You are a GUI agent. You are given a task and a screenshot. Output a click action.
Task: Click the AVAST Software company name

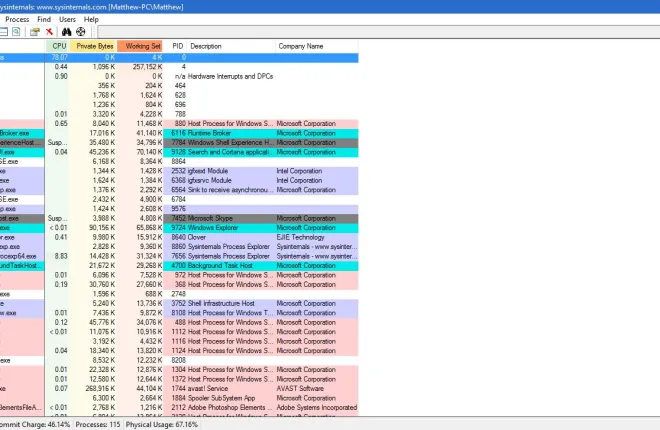coord(300,389)
